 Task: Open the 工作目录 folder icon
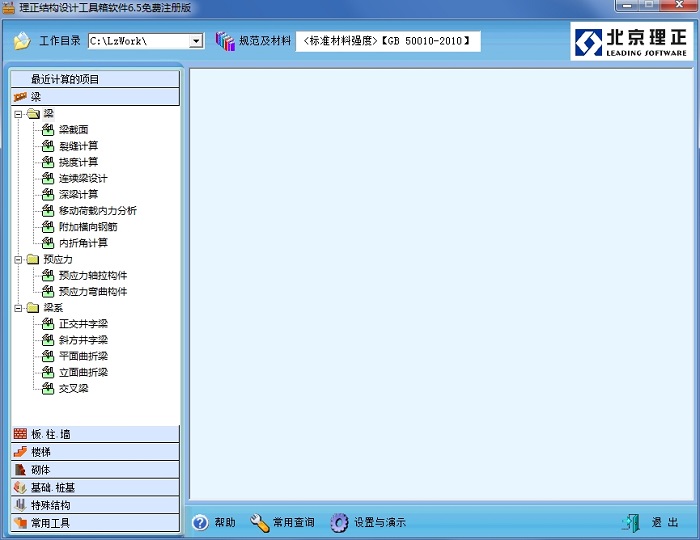tap(22, 41)
